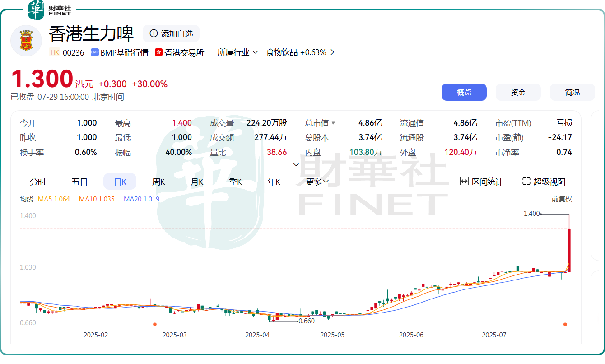Screen dimensions: 605x364
Task: Click the 均线 indicator label
Action: (27, 199)
